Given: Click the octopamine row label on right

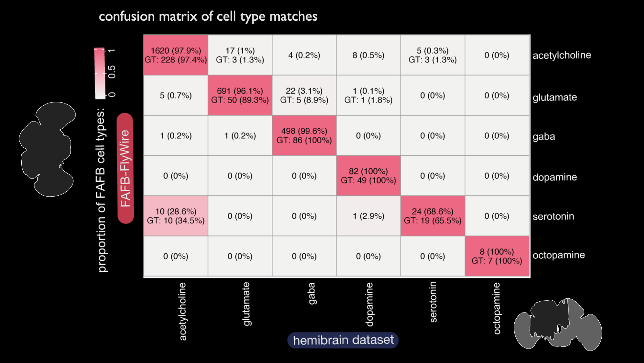Looking at the screenshot, I should click(559, 255).
